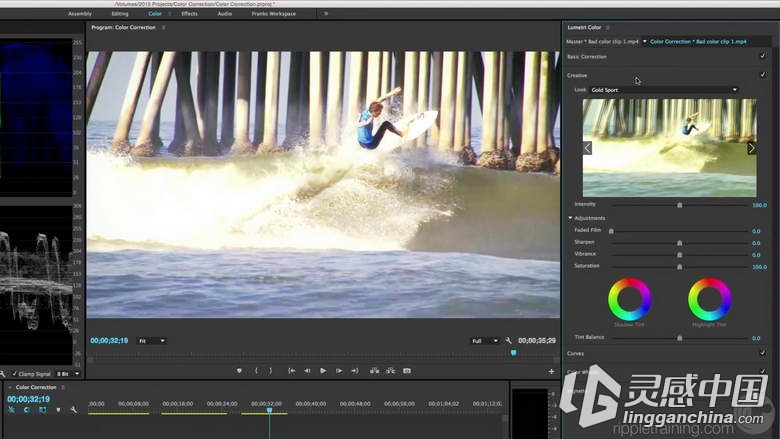This screenshot has height=439, width=780.
Task: Expand Curves section header
Action: 576,353
